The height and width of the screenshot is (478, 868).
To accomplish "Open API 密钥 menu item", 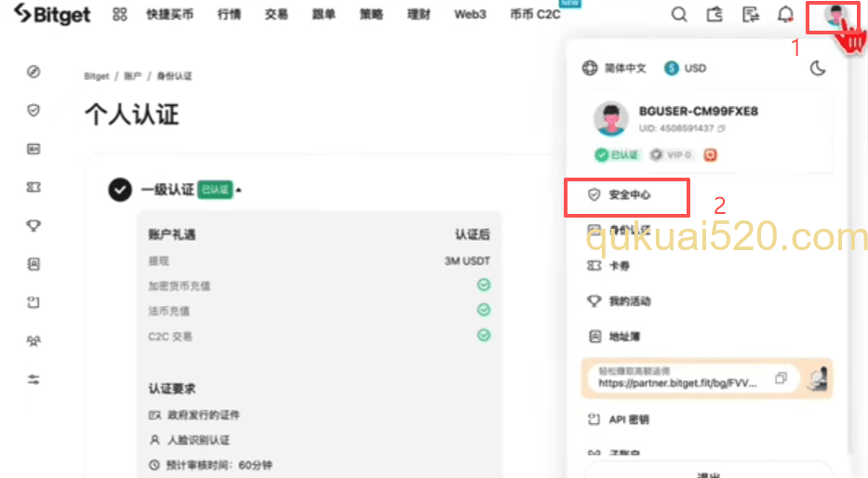I will click(x=619, y=419).
